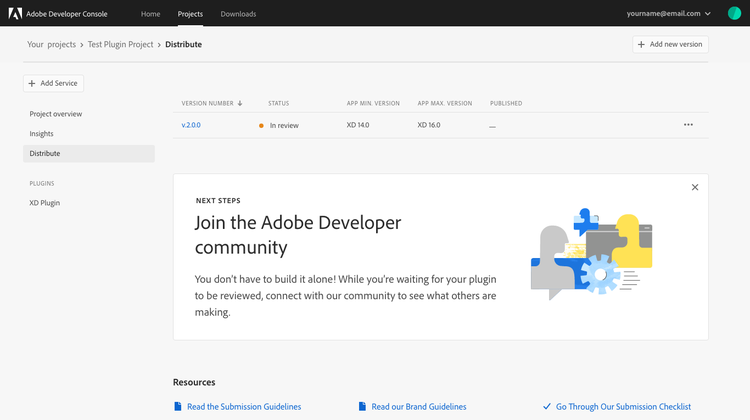The width and height of the screenshot is (750, 420).
Task: Click Join the Adobe Developer community heading
Action: 298,235
